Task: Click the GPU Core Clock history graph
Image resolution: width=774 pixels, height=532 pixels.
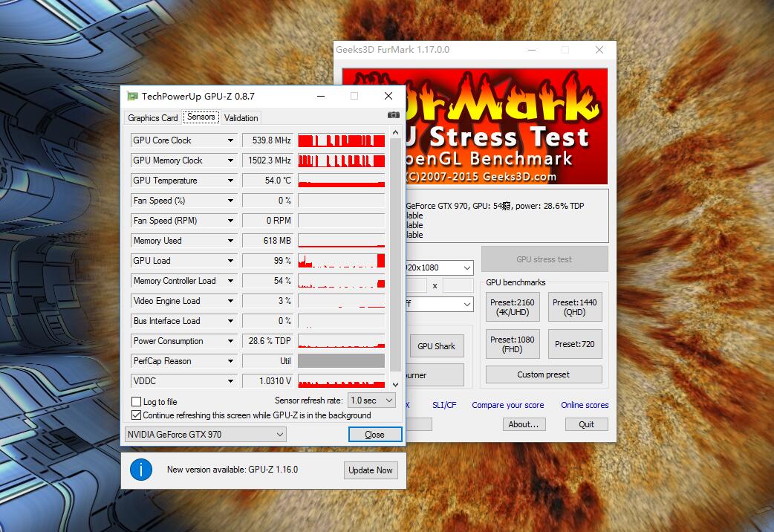Action: tap(341, 140)
